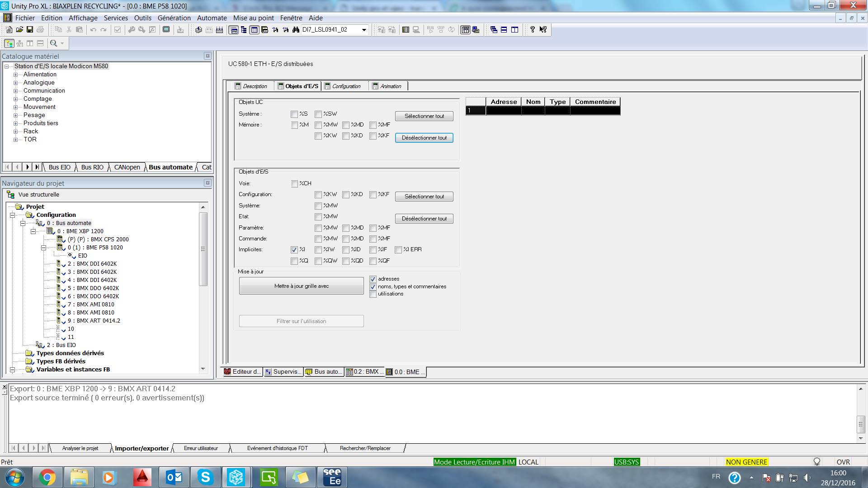The height and width of the screenshot is (488, 868).
Task: Enable the %CH voie checkbox
Action: [294, 184]
